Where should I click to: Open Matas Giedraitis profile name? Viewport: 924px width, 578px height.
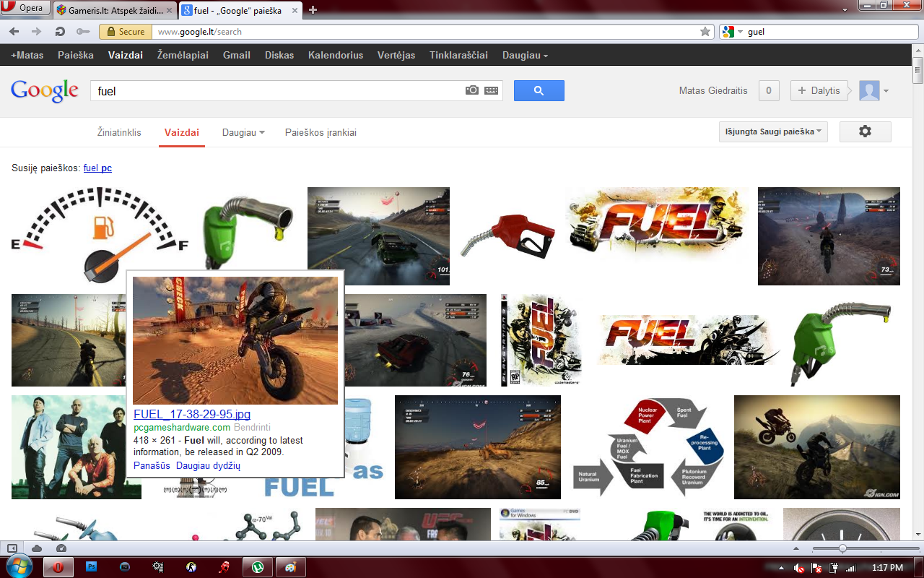point(713,90)
